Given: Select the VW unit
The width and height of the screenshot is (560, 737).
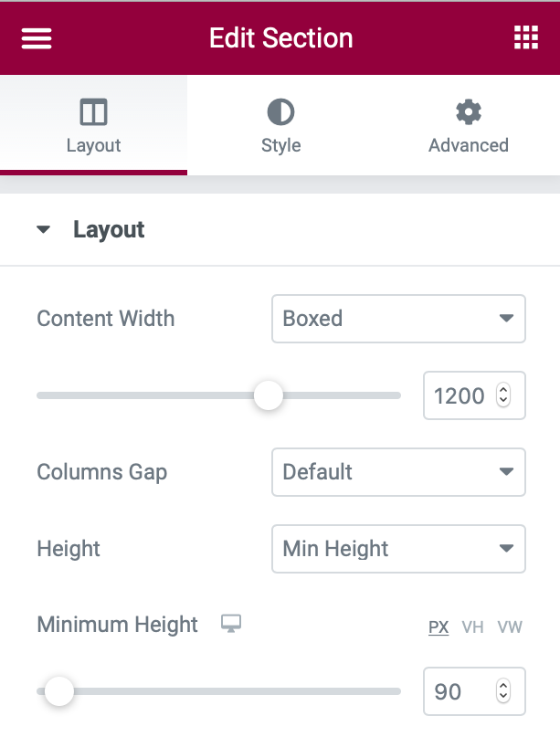Looking at the screenshot, I should pos(510,627).
